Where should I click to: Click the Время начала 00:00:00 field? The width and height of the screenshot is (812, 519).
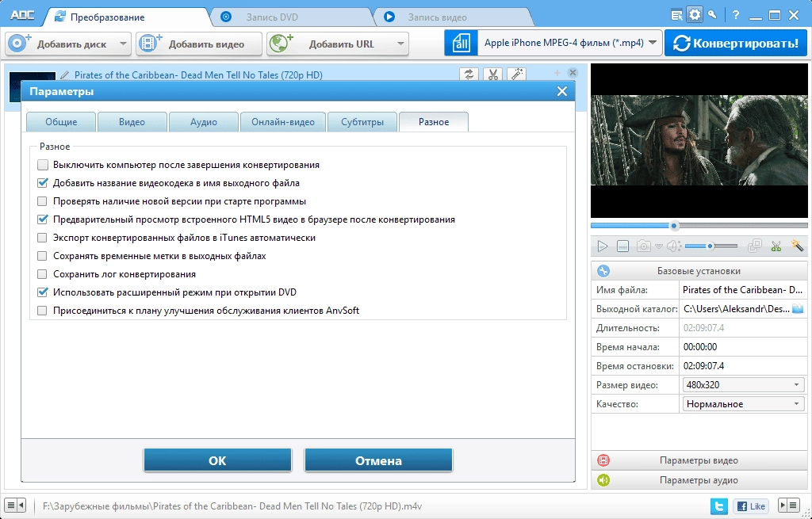coord(742,347)
